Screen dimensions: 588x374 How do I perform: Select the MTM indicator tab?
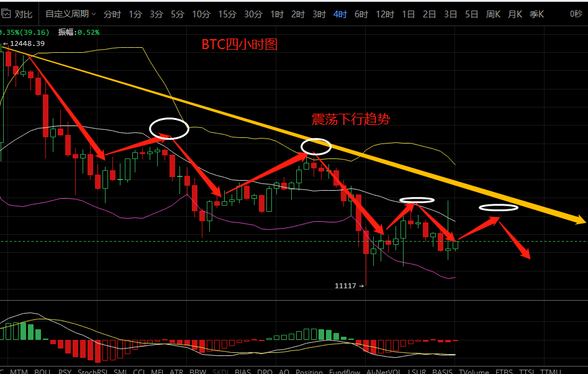click(19, 372)
